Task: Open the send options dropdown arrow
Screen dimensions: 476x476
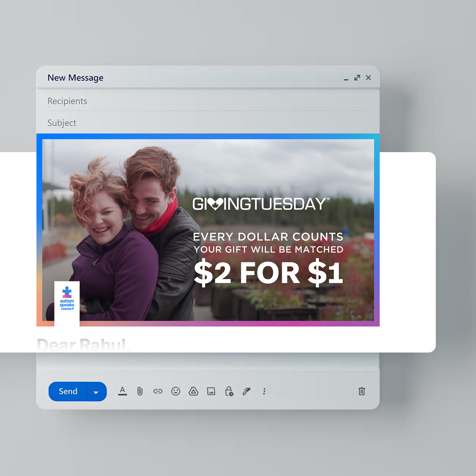Action: (96, 392)
